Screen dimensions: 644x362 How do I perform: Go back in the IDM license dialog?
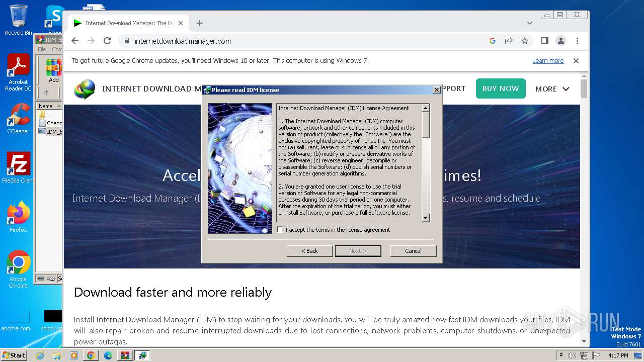(309, 251)
